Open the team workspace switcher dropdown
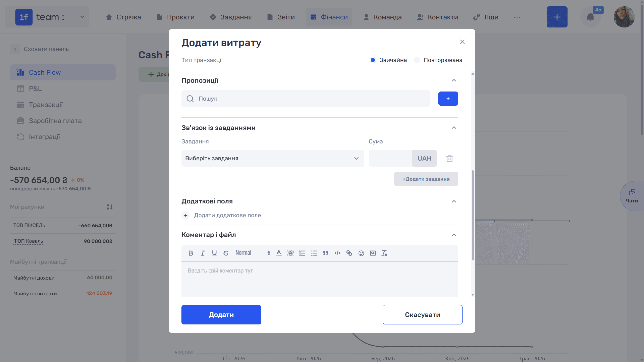The image size is (644, 362). click(82, 17)
